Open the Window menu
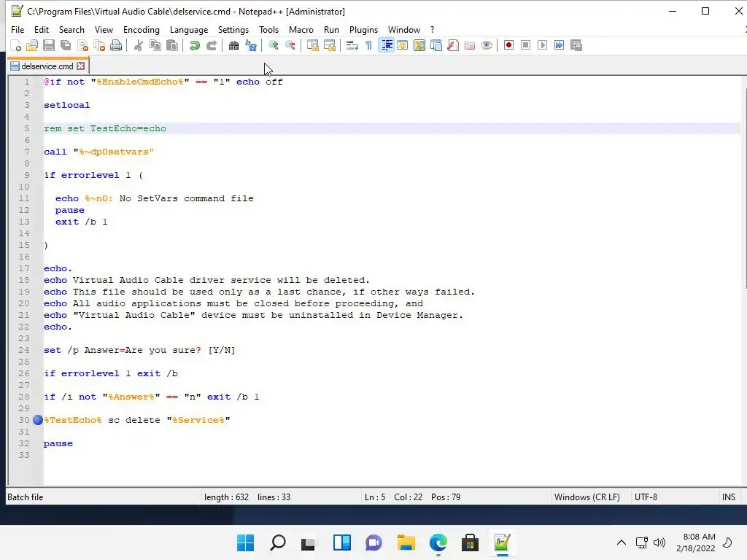The width and height of the screenshot is (747, 560). click(404, 29)
